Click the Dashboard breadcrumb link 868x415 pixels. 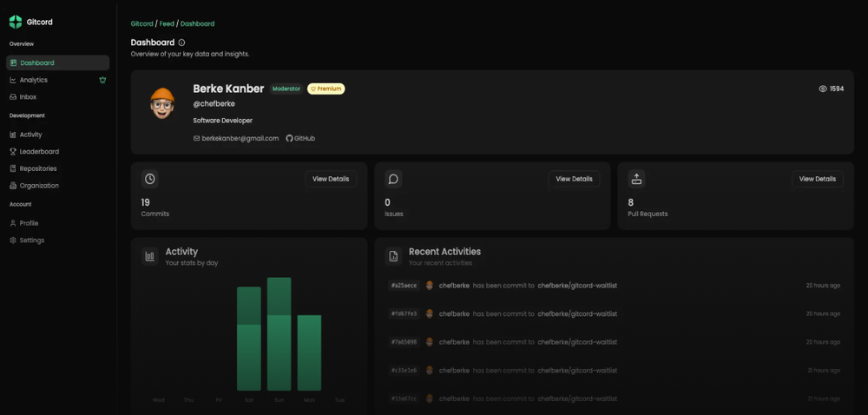(198, 23)
